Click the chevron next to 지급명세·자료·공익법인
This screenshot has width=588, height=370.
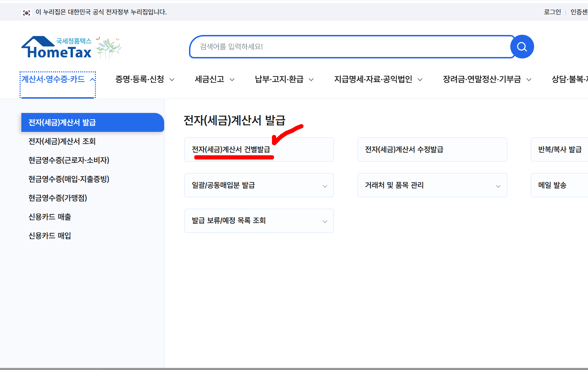(420, 80)
